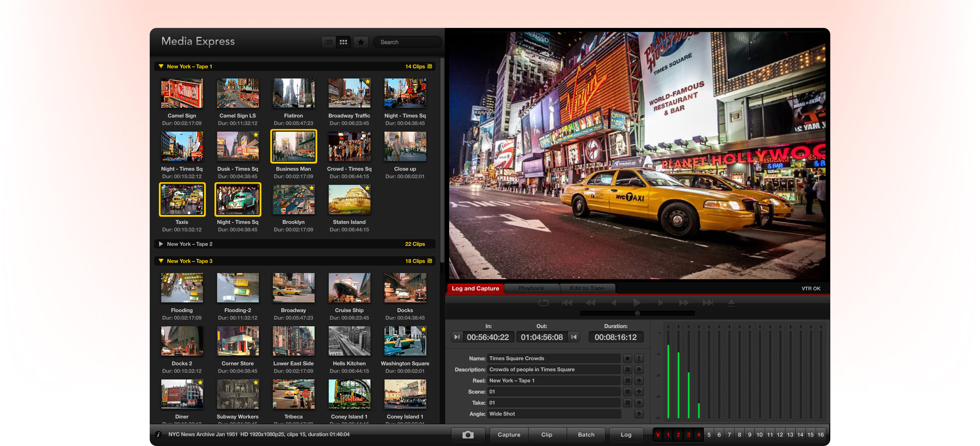Toggle audio channel 2 enable

(x=678, y=434)
